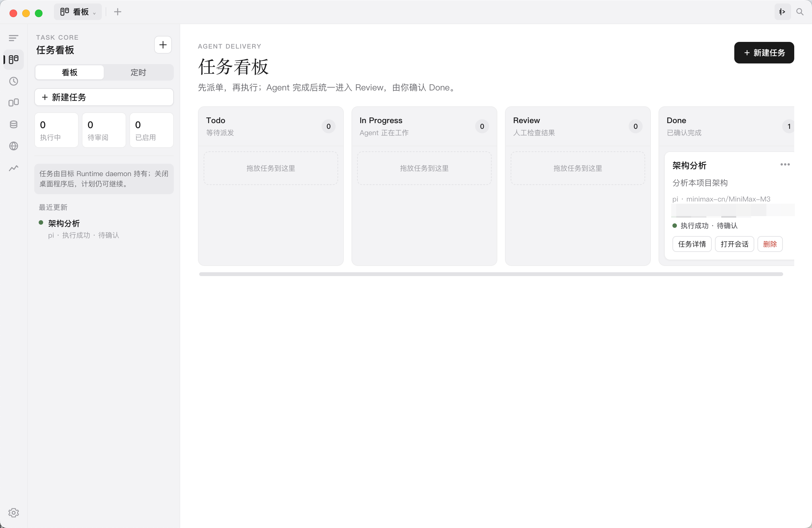Click pi · 执行成功 · 待确认 sidebar subtitle

84,235
